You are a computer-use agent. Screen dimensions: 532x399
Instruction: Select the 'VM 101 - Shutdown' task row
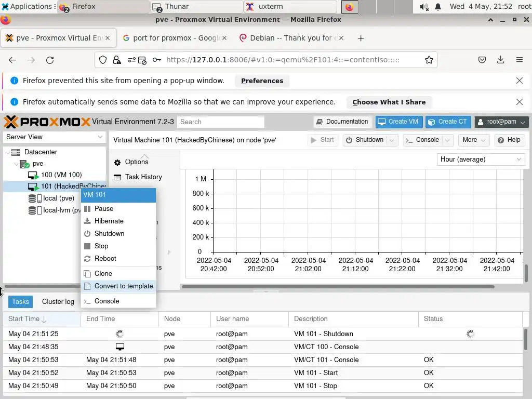click(x=263, y=334)
